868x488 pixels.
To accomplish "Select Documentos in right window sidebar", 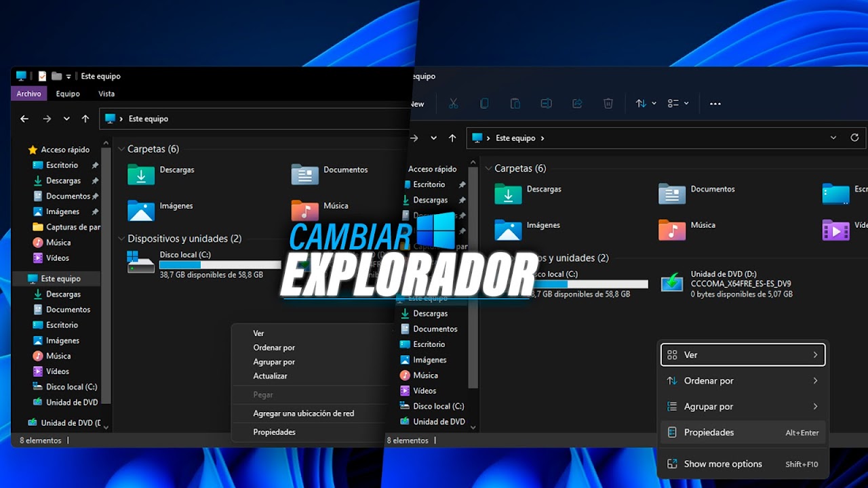I will coord(429,329).
